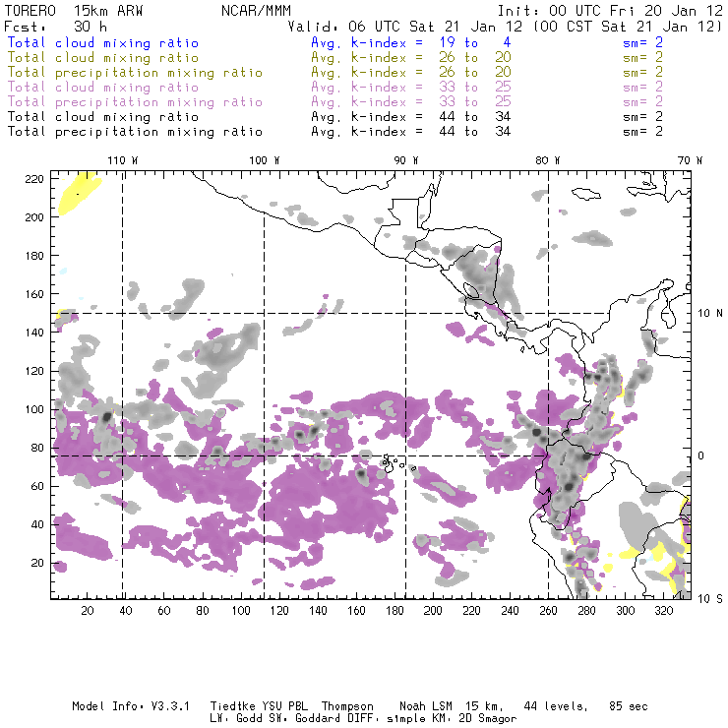Click the '10 S' latitude label
This screenshot has height=728, width=728.
pyautogui.click(x=710, y=598)
